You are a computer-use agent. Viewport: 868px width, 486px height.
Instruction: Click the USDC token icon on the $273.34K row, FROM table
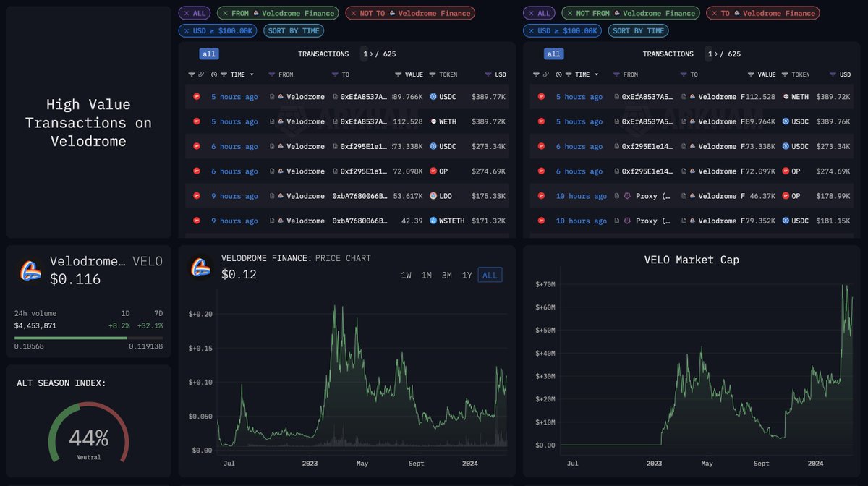(433, 146)
